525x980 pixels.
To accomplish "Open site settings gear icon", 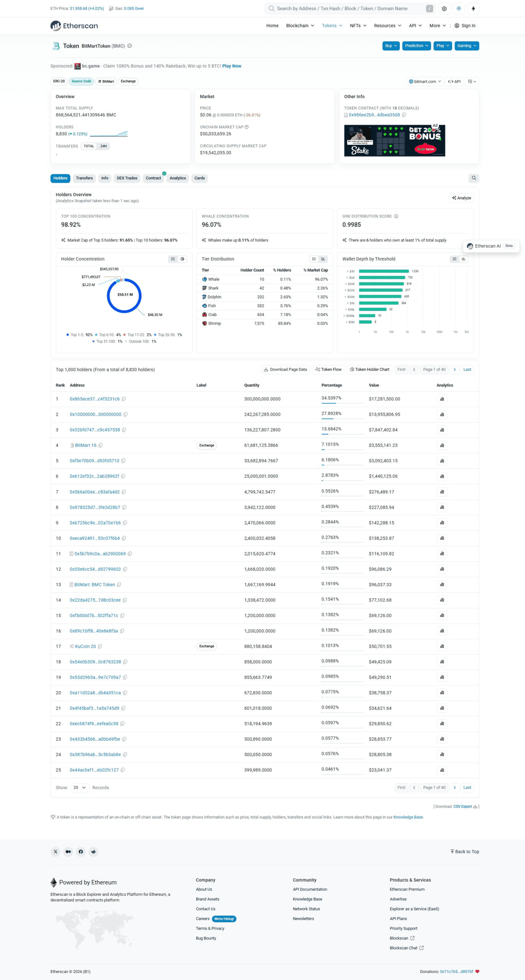I will pos(444,8).
